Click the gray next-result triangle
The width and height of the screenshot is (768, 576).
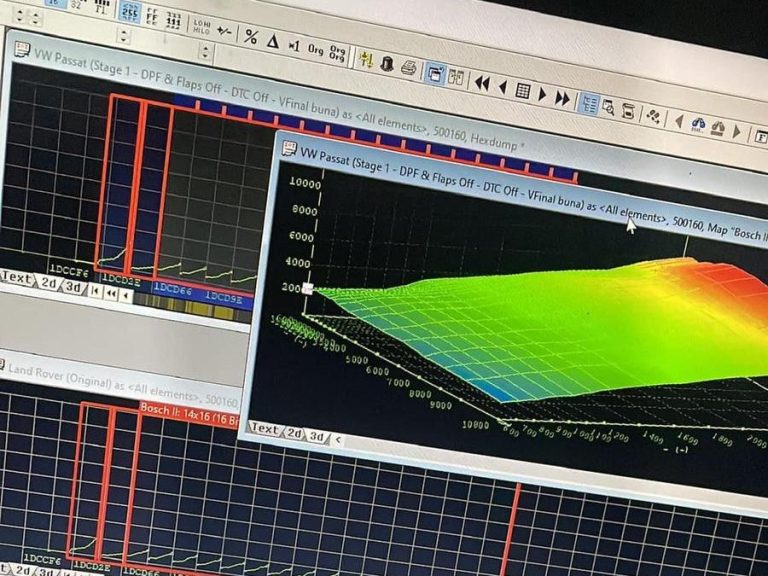[x=737, y=131]
